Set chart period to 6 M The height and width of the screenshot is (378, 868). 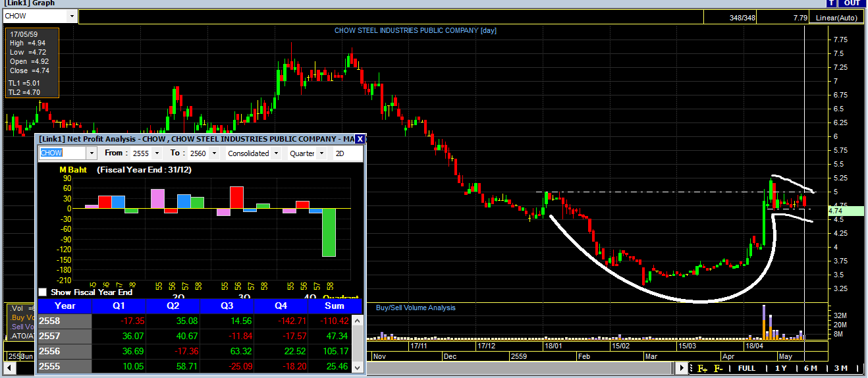810,368
